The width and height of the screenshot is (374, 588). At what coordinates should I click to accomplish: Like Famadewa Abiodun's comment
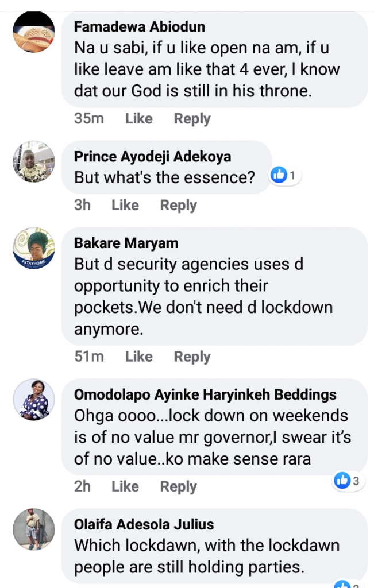click(x=138, y=119)
